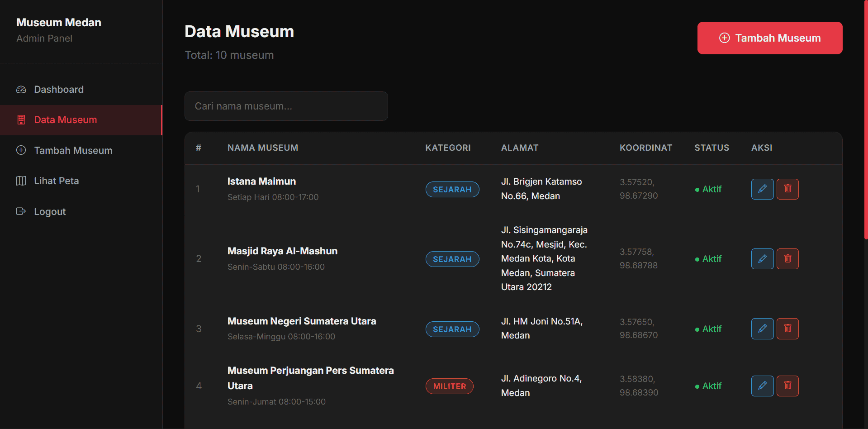Click SEJARAH badge for Masjid Raya Al-Mashun
The width and height of the screenshot is (868, 429).
[452, 259]
